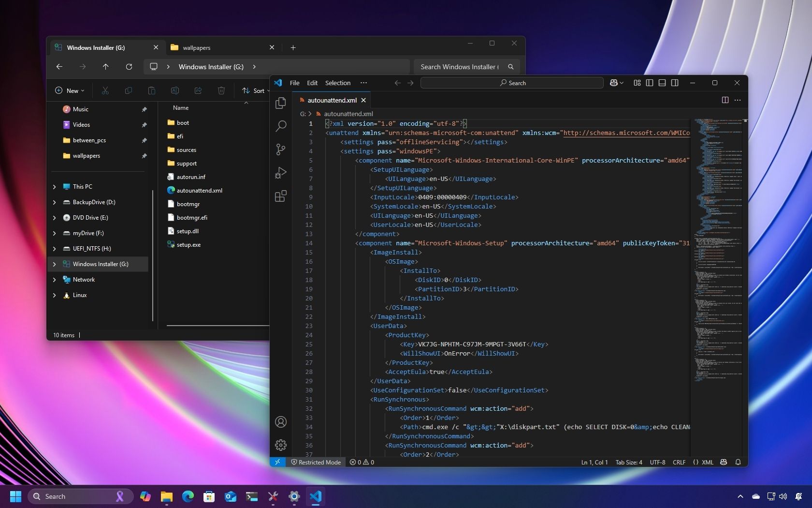Open the Run and Debug view
This screenshot has height=508, width=812.
coord(280,173)
